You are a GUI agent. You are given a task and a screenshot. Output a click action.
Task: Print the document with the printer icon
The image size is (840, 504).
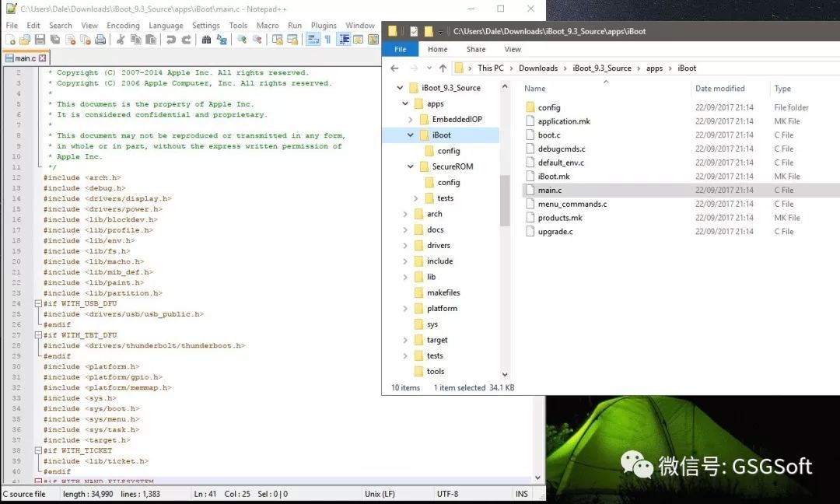[100, 40]
